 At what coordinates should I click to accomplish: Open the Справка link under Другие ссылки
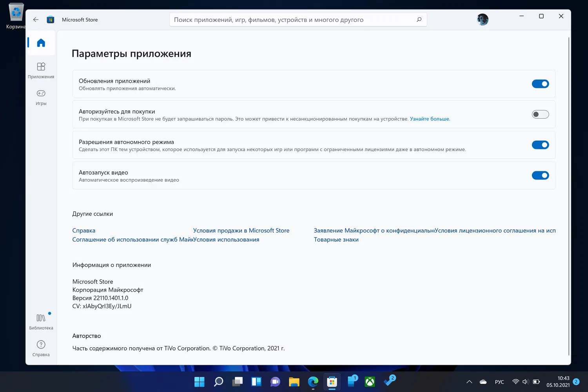click(84, 230)
